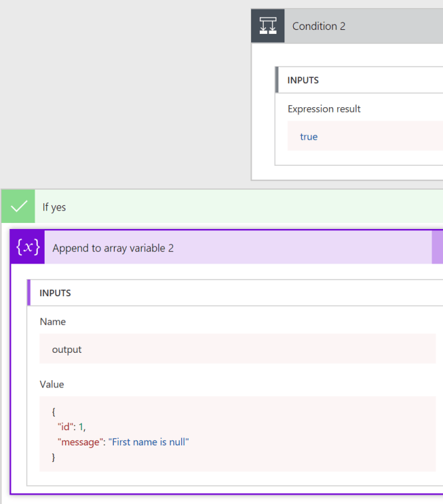Click the green If yes checkmark icon
The height and width of the screenshot is (504, 443).
click(x=19, y=206)
